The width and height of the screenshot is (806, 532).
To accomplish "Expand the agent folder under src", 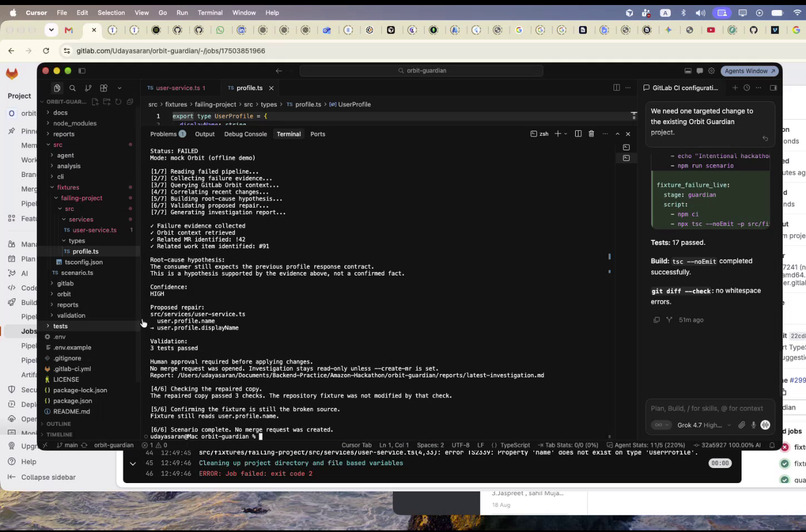I will [x=65, y=155].
